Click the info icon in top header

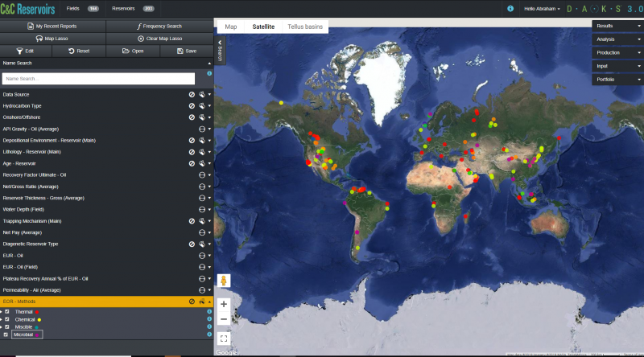coord(510,7)
